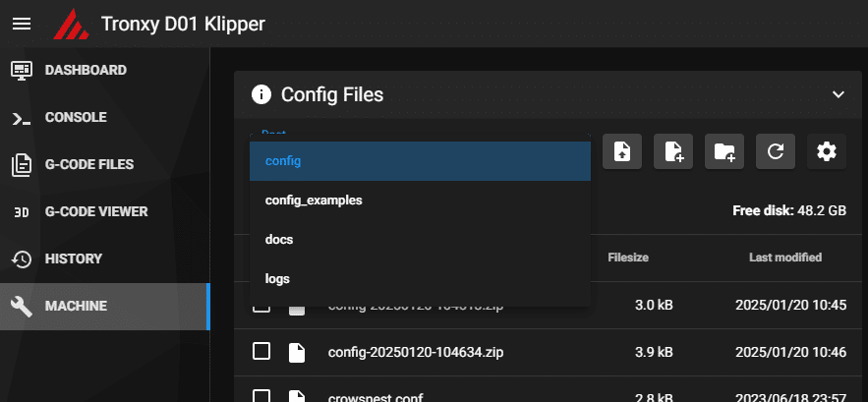Click the History clock icon
The height and width of the screenshot is (402, 868).
[22, 259]
